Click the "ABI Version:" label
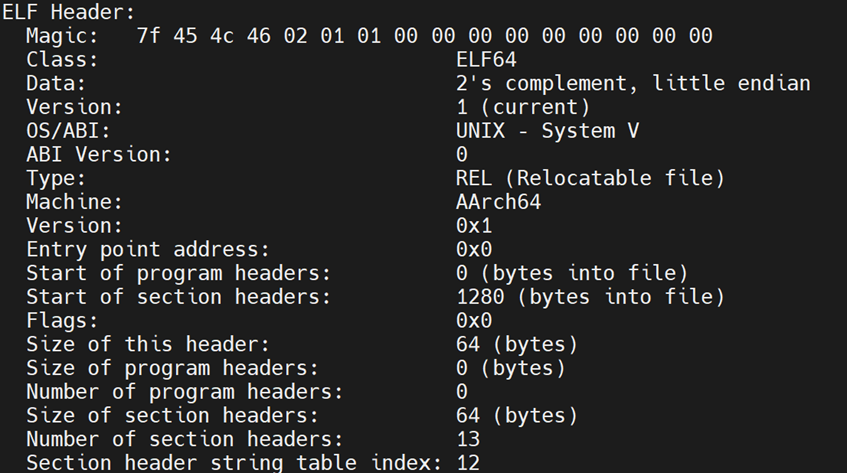847x473 pixels. point(99,155)
